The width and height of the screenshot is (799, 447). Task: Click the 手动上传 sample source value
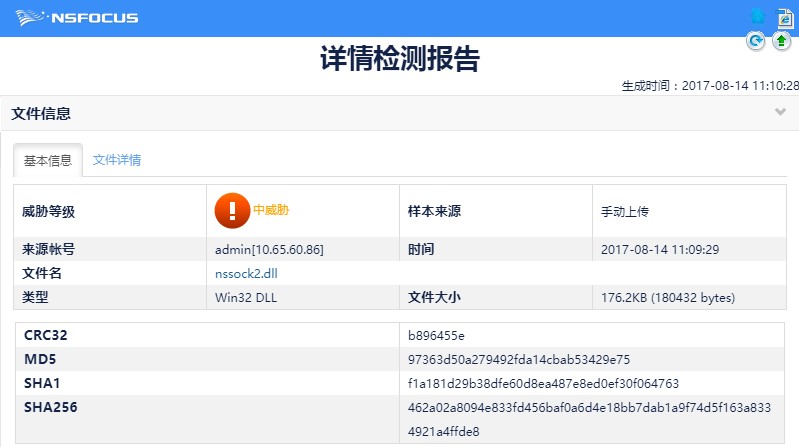[x=625, y=212]
